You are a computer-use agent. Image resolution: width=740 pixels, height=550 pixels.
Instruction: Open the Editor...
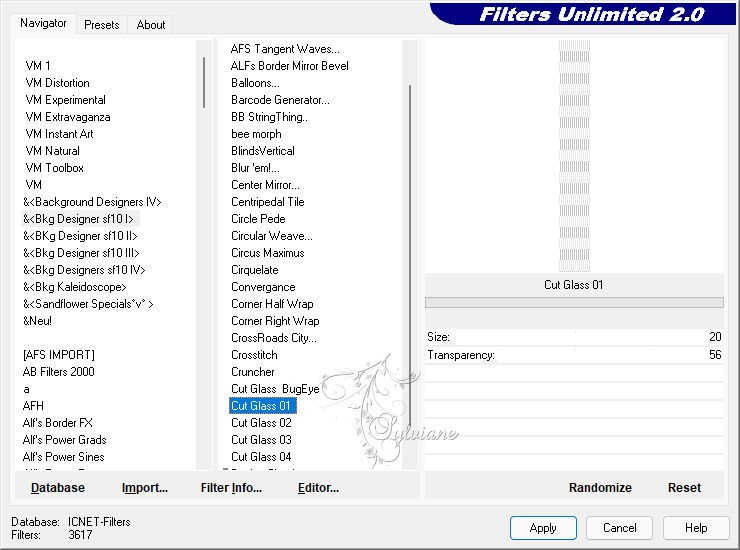pos(318,488)
